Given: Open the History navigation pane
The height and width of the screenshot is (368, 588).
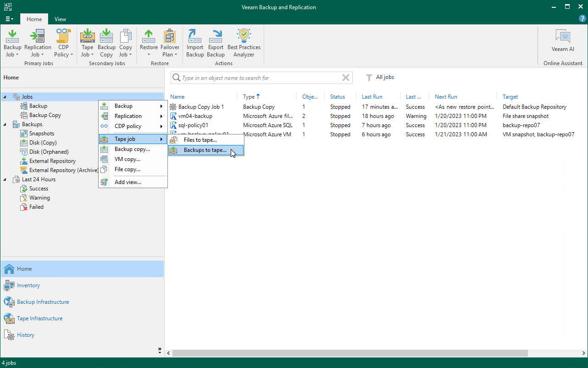Looking at the screenshot, I should coord(82,335).
